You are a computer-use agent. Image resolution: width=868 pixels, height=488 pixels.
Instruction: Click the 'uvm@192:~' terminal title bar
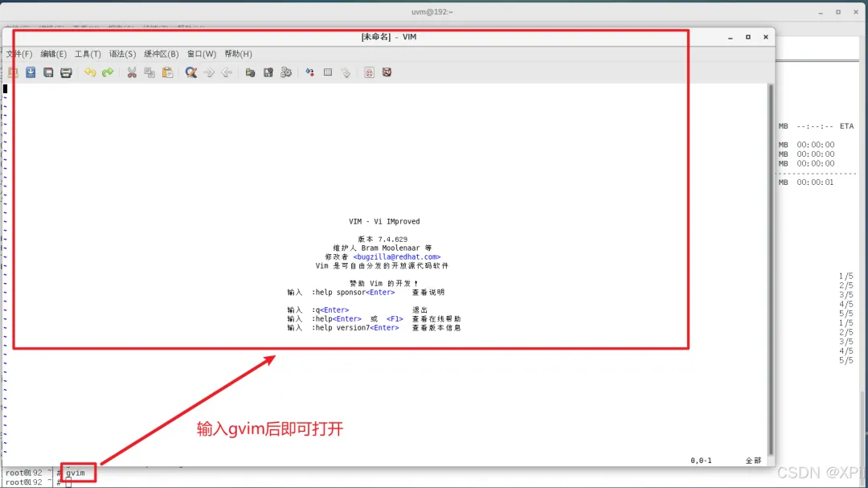(x=432, y=12)
